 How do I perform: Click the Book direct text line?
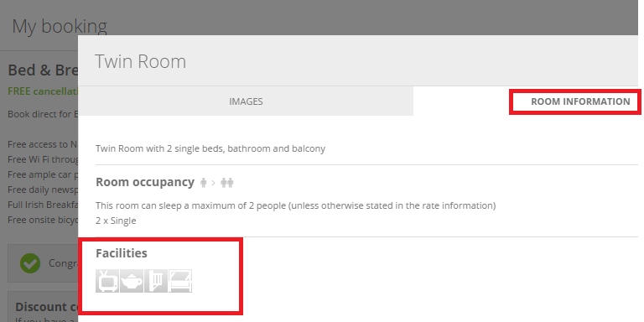pyautogui.click(x=43, y=114)
